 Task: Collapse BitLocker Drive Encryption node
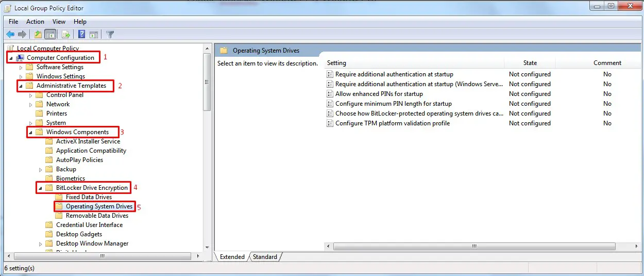click(41, 188)
